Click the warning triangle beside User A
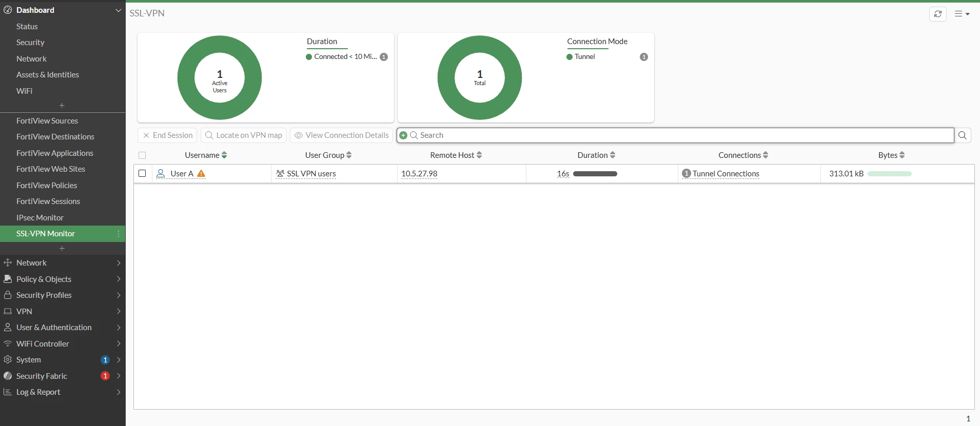The image size is (980, 426). 201,174
